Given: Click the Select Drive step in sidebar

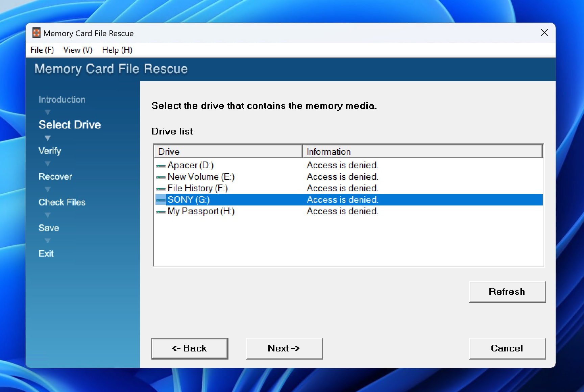Looking at the screenshot, I should click(x=70, y=125).
